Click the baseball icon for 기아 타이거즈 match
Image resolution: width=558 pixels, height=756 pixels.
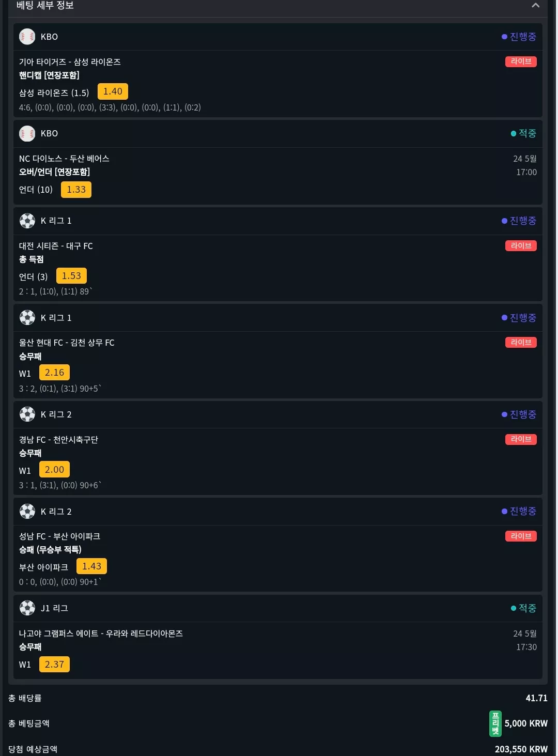[x=27, y=37]
